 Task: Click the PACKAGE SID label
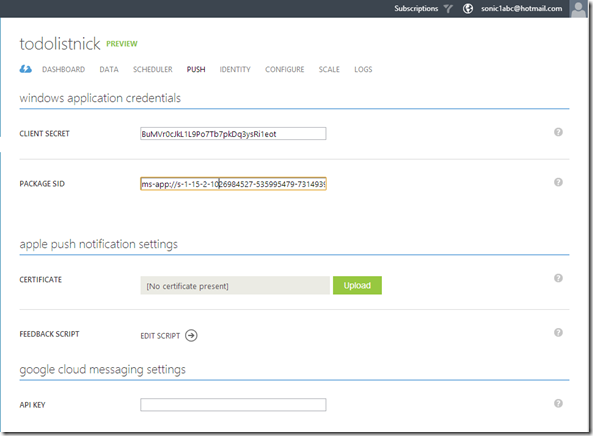pyautogui.click(x=42, y=184)
